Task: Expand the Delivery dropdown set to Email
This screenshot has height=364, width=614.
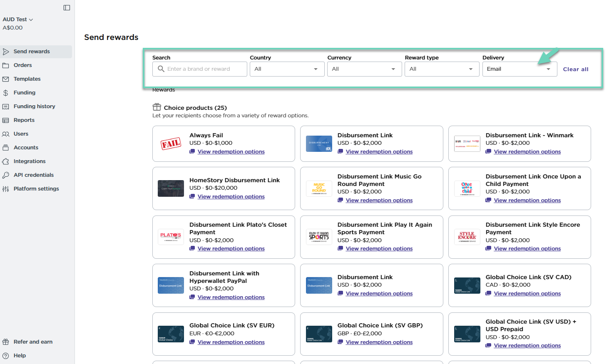Action: (x=519, y=69)
